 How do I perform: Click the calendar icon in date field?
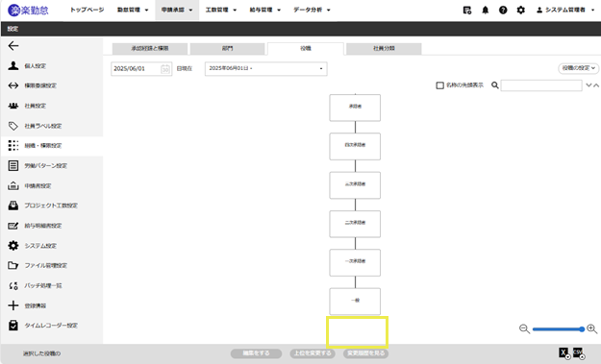click(165, 69)
